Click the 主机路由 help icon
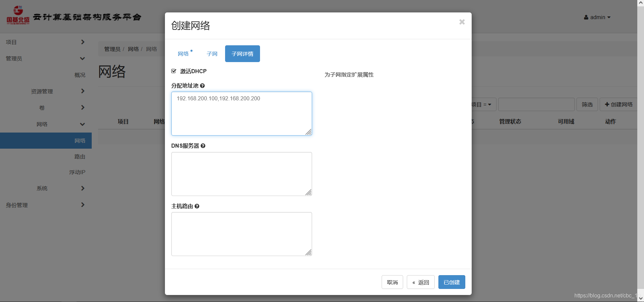Screen dimensions: 644x302 pyautogui.click(x=197, y=206)
